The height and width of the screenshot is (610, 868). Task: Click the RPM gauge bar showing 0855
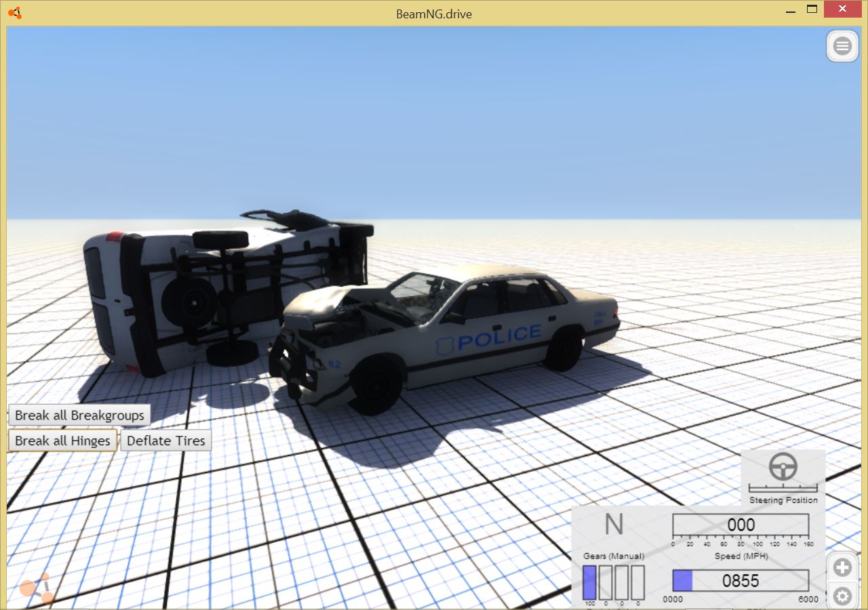[741, 581]
